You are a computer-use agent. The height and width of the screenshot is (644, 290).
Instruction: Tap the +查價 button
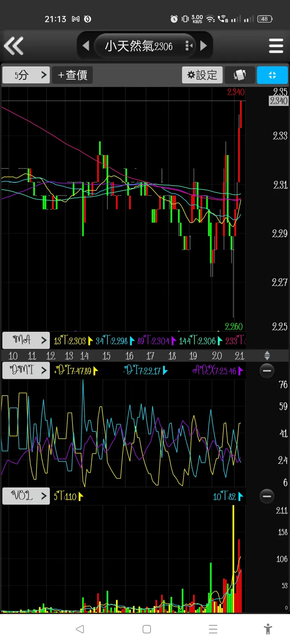72,75
